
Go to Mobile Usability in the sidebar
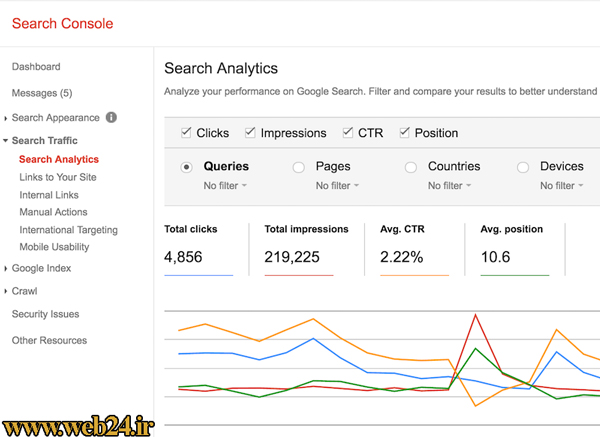54,247
